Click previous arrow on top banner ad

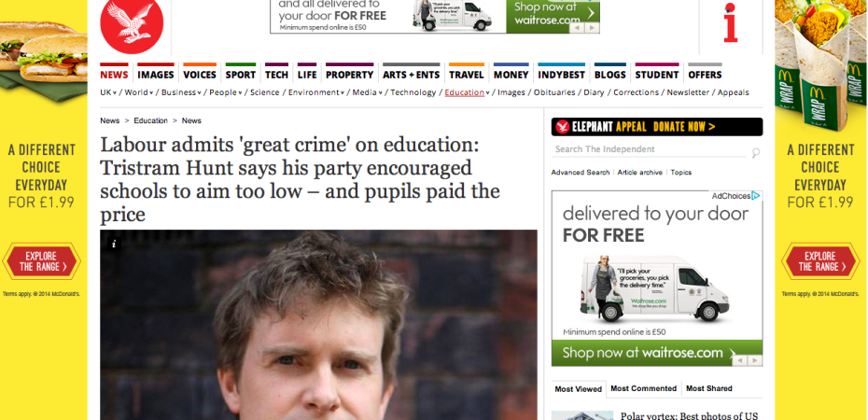click(x=578, y=28)
